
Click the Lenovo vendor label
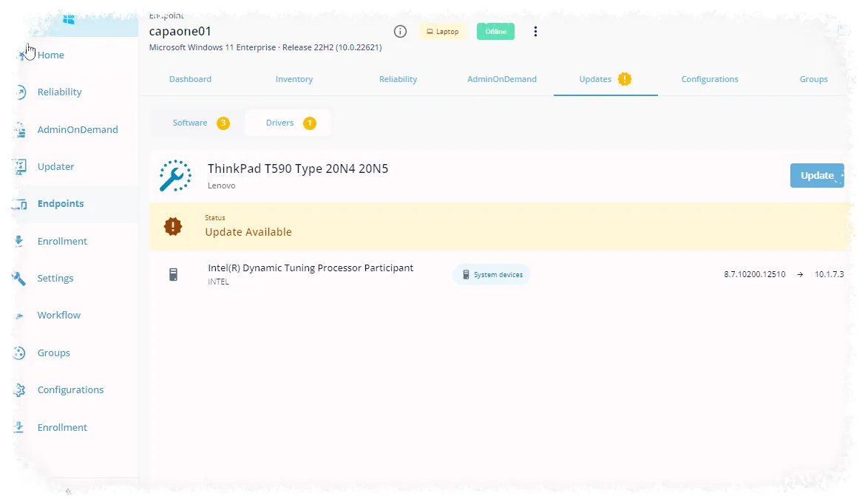click(x=221, y=185)
